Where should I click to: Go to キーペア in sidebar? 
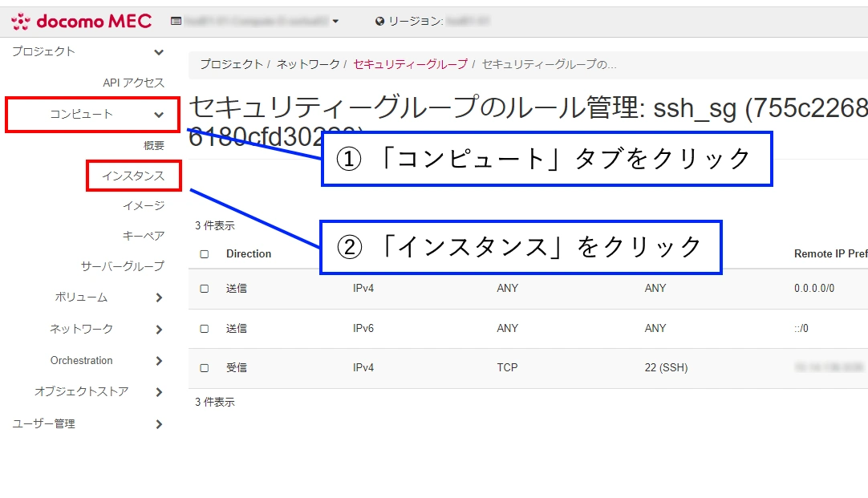[144, 236]
